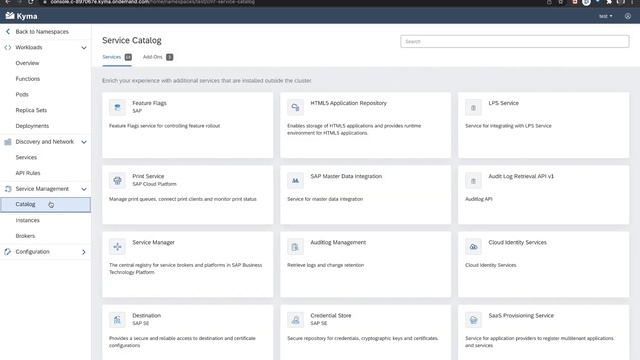The image size is (640, 360).
Task: Open the Auditlog Management card title
Action: point(338,242)
